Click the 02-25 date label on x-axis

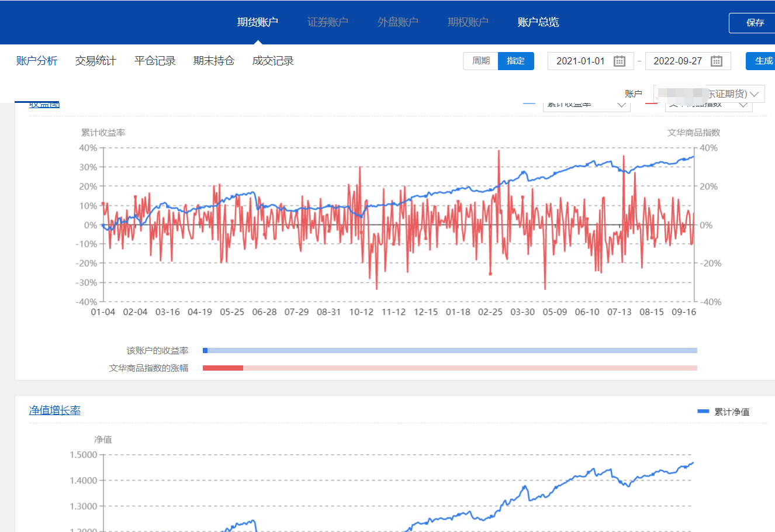pos(490,312)
